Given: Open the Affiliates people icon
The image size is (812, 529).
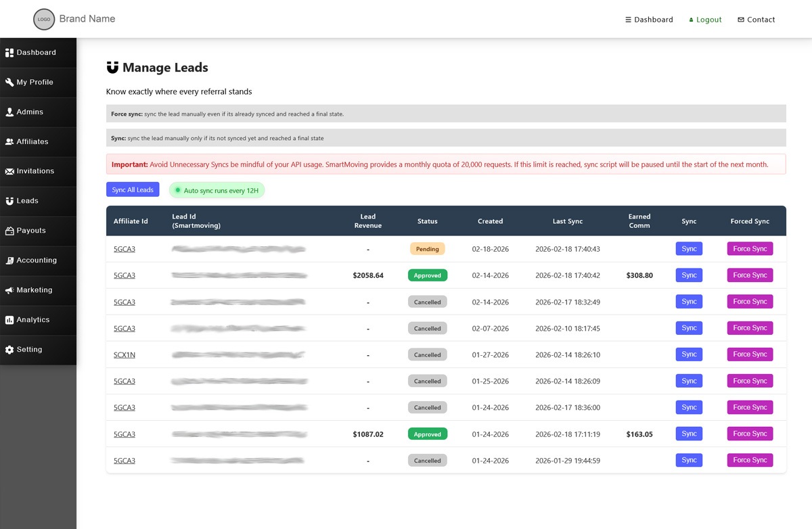Looking at the screenshot, I should [x=9, y=141].
